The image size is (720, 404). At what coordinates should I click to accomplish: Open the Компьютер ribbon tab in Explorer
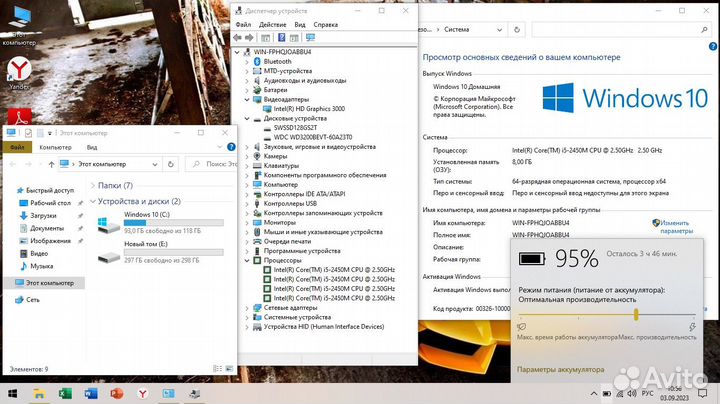pos(56,147)
